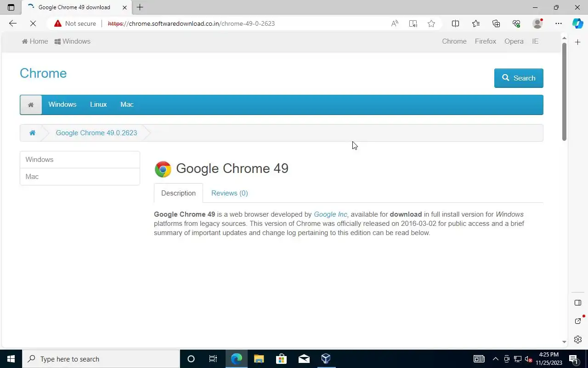Follow the Google Inc link

click(x=331, y=214)
